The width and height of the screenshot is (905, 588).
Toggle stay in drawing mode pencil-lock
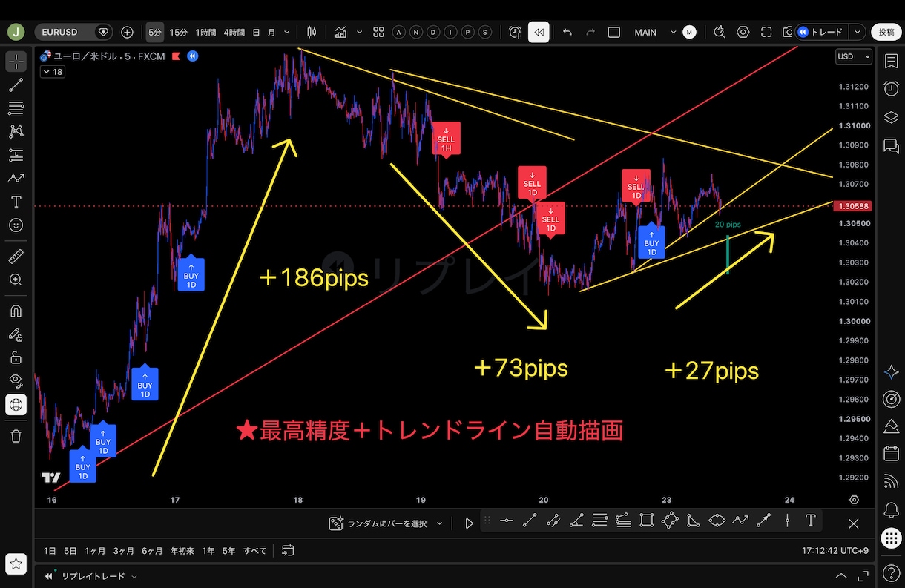pos(16,334)
